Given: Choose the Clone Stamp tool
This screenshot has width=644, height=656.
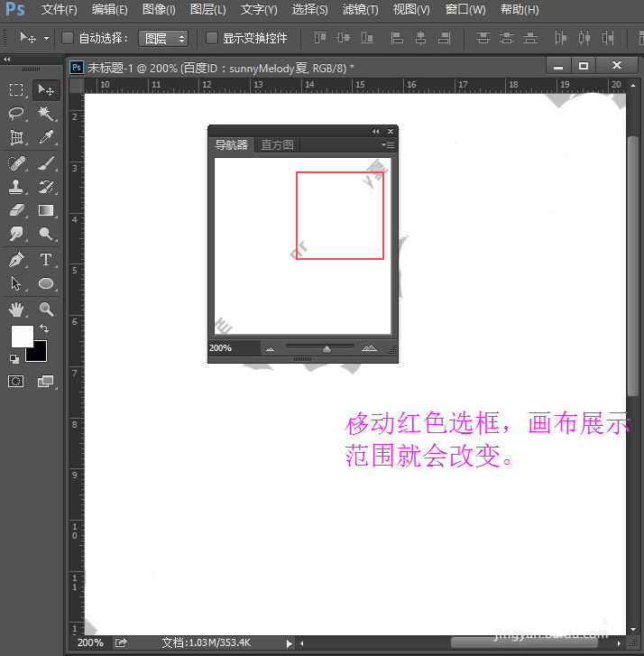Looking at the screenshot, I should pyautogui.click(x=16, y=187).
